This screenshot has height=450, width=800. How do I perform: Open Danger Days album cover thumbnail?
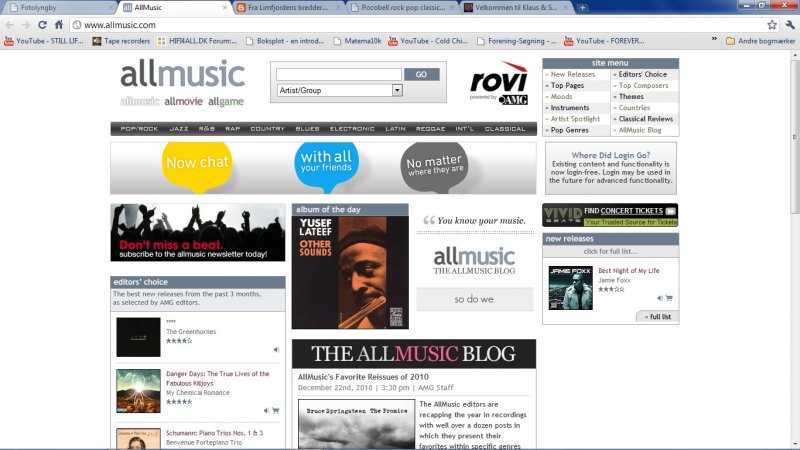point(138,391)
